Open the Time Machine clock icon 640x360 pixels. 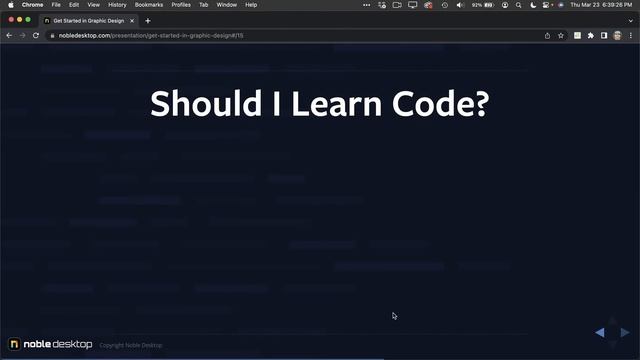(444, 5)
